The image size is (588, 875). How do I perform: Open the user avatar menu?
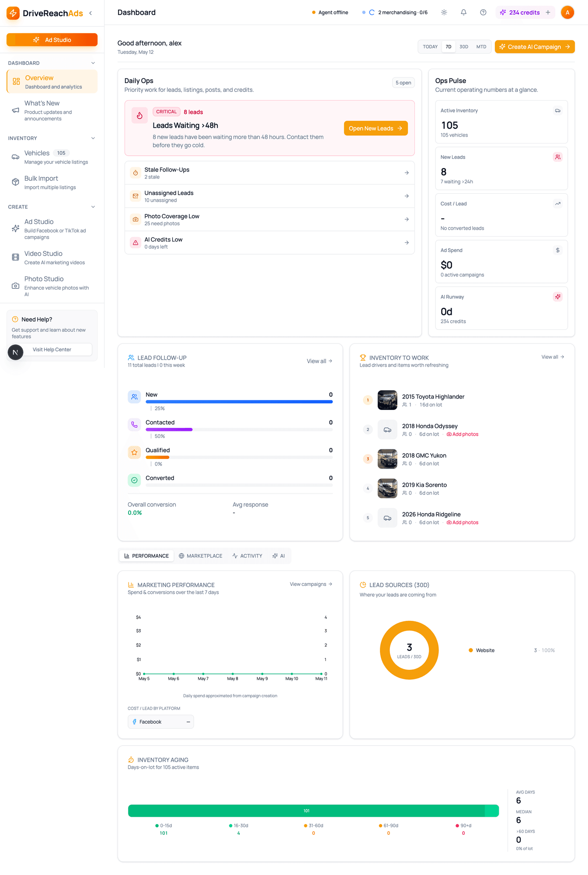(567, 12)
